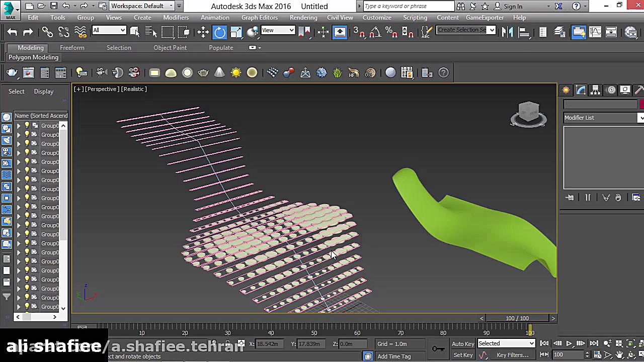Click the 100 / 100 time slider
Screen dimensions: 644x362
tap(517, 318)
